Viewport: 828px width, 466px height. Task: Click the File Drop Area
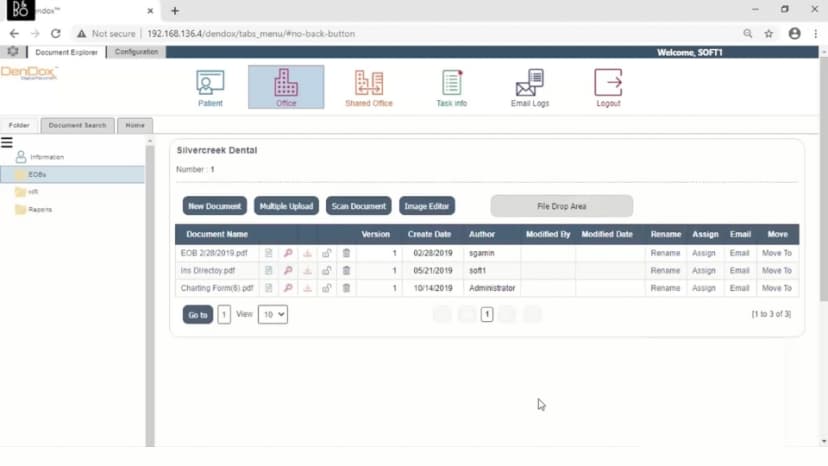click(561, 206)
